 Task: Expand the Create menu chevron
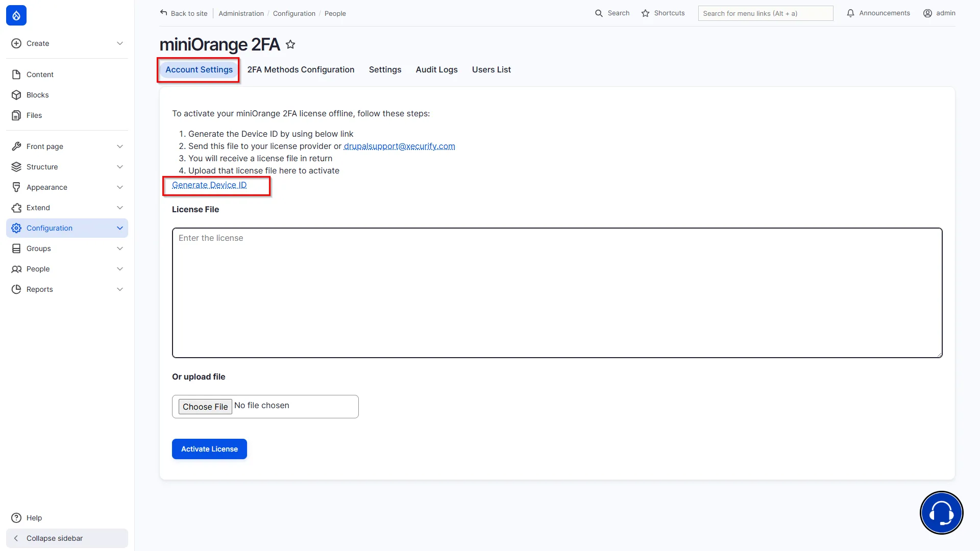click(x=120, y=43)
